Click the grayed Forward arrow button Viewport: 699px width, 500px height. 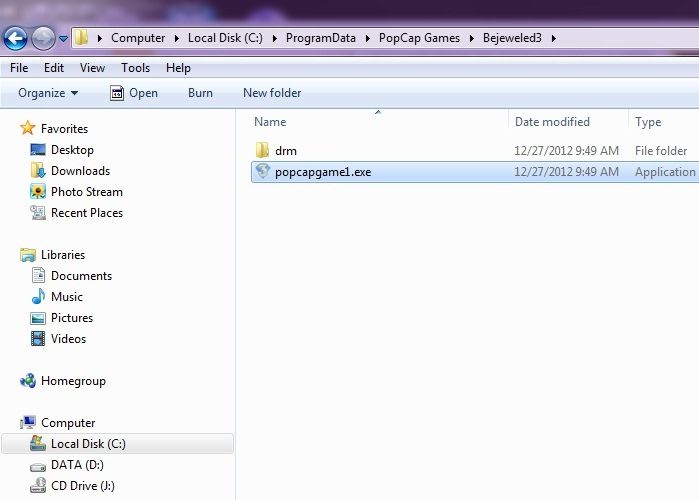click(x=43, y=38)
